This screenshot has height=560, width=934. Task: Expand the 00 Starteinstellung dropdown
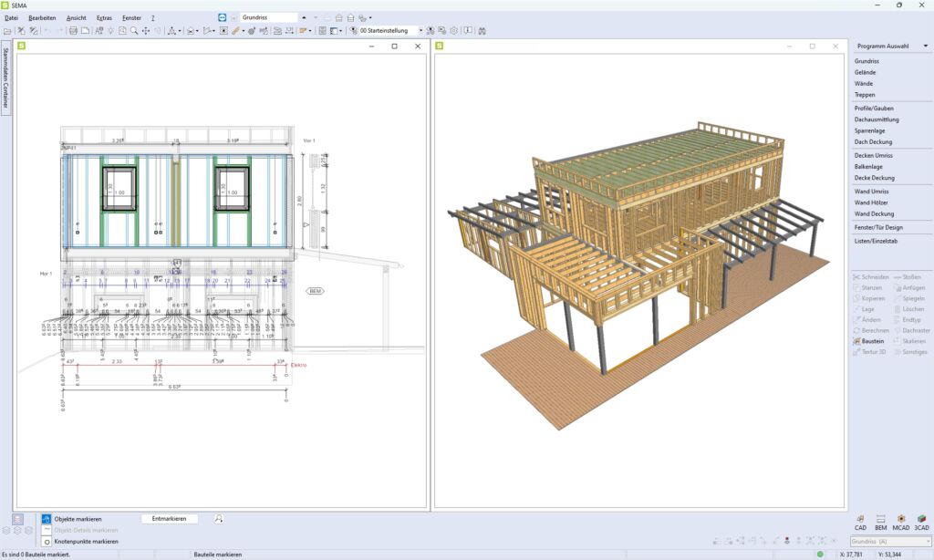(x=420, y=30)
